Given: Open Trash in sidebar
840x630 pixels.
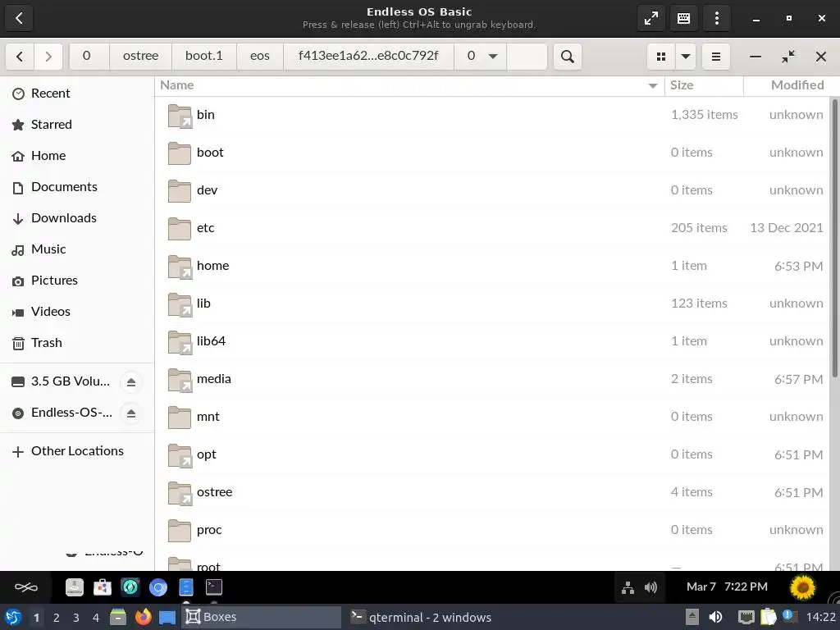Looking at the screenshot, I should pos(77,342).
